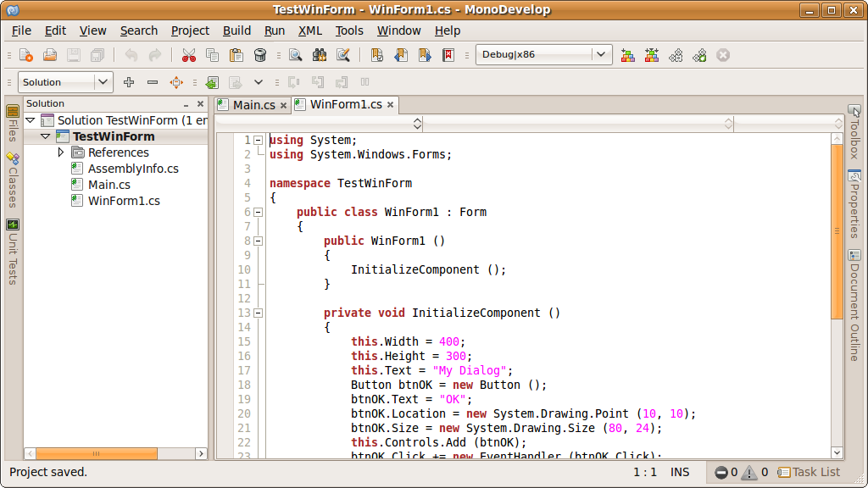This screenshot has height=488, width=868.
Task: Click the first gears Run icon
Action: [676, 55]
